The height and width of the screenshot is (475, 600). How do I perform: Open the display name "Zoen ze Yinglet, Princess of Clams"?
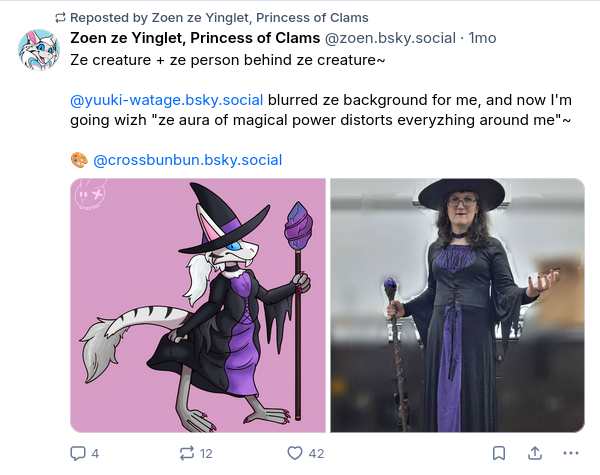point(195,38)
